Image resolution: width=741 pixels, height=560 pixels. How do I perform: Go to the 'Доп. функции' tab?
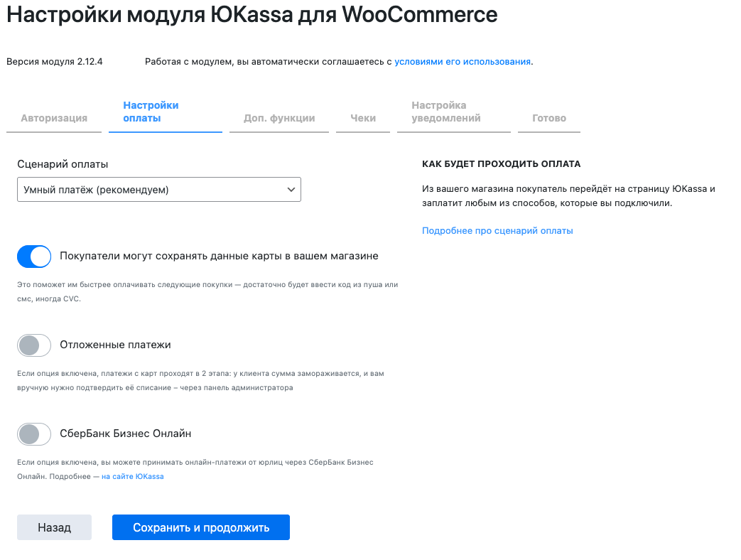pyautogui.click(x=279, y=119)
